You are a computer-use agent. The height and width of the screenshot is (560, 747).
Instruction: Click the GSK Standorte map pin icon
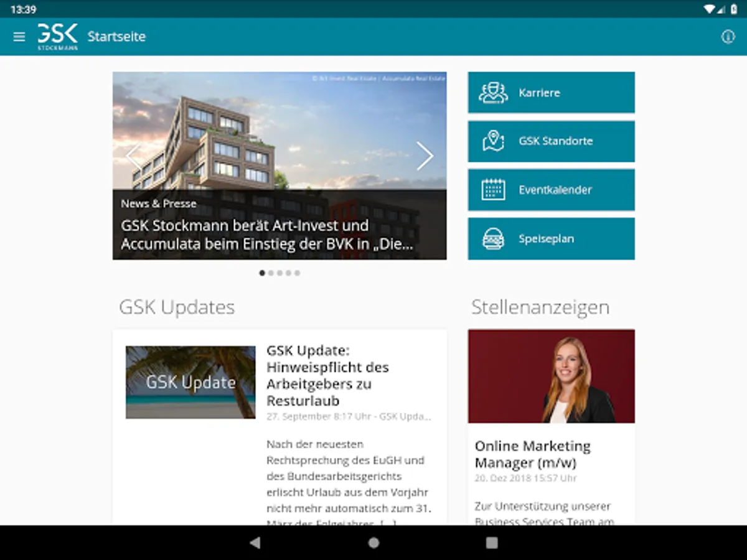click(x=493, y=141)
